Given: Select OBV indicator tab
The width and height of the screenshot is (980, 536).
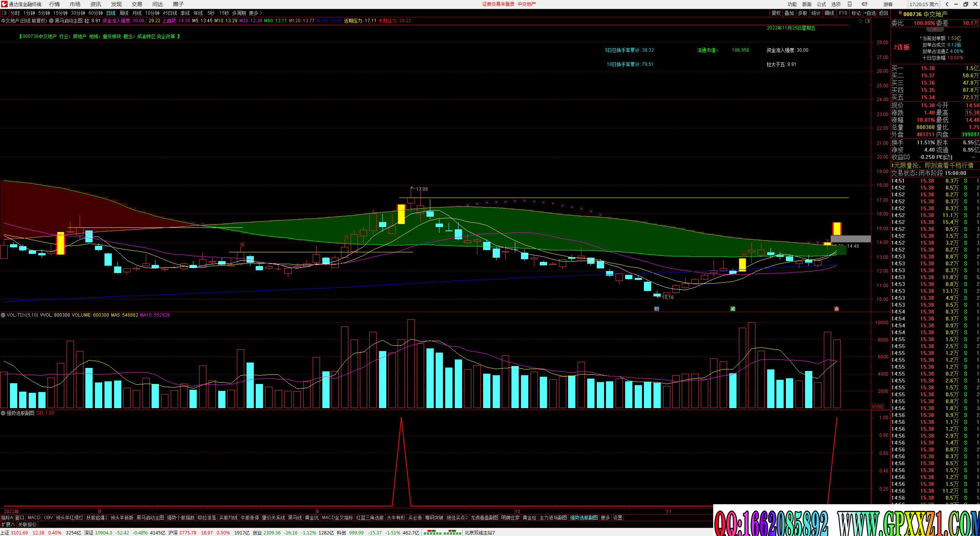Looking at the screenshot, I should 48,518.
